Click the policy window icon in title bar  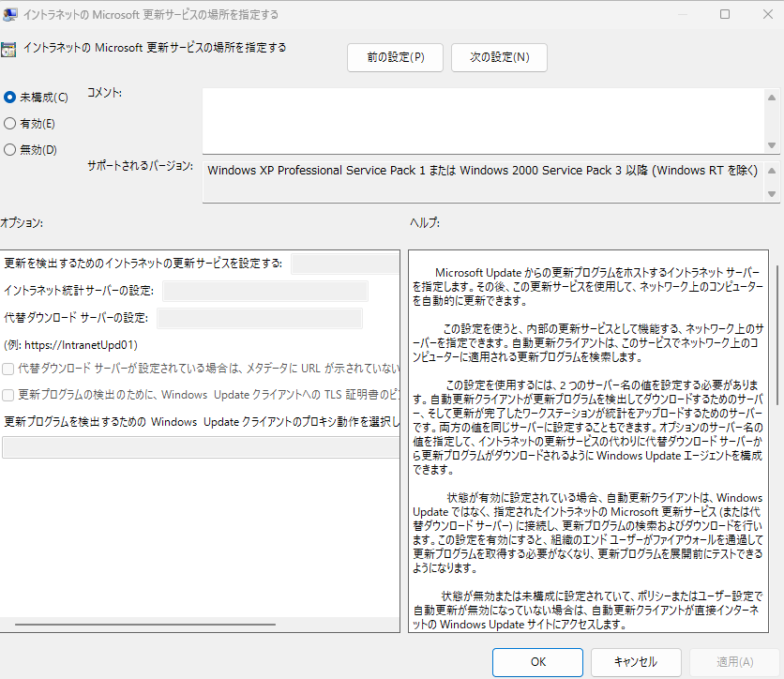[10, 14]
